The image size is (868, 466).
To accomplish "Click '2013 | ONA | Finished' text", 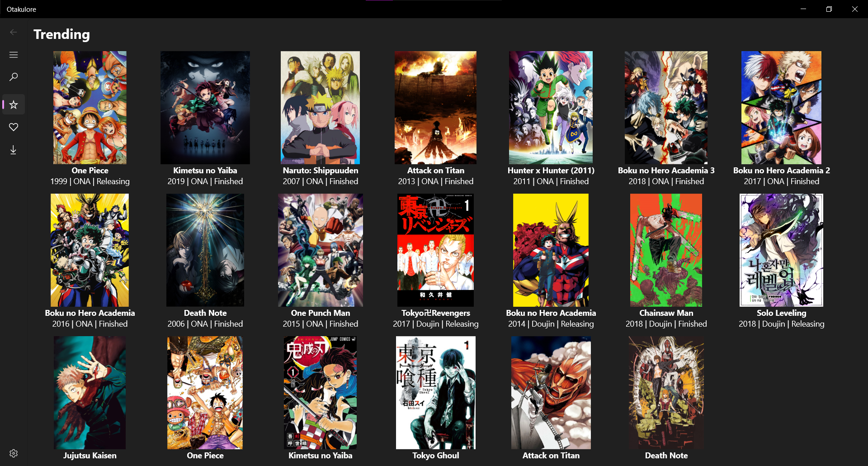I will point(436,181).
